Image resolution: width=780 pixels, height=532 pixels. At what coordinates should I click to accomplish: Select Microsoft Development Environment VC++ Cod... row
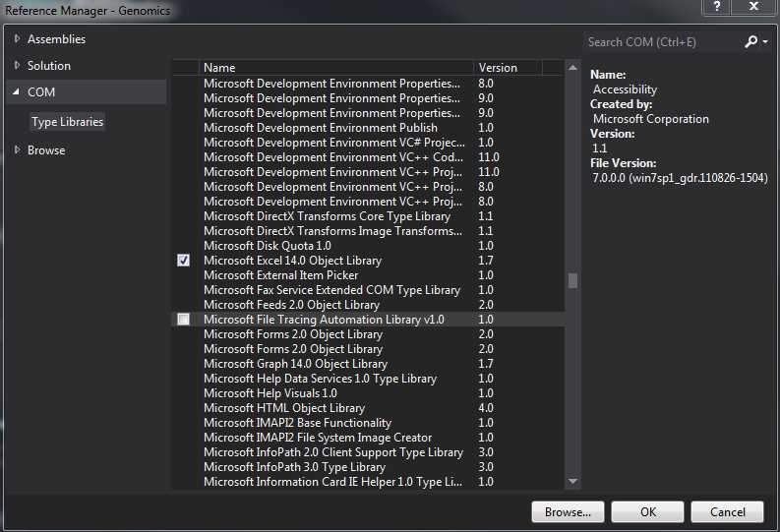coord(368,157)
